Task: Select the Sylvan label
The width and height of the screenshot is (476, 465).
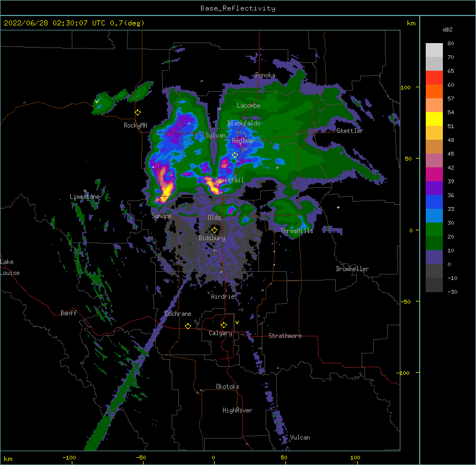Action: (x=215, y=135)
